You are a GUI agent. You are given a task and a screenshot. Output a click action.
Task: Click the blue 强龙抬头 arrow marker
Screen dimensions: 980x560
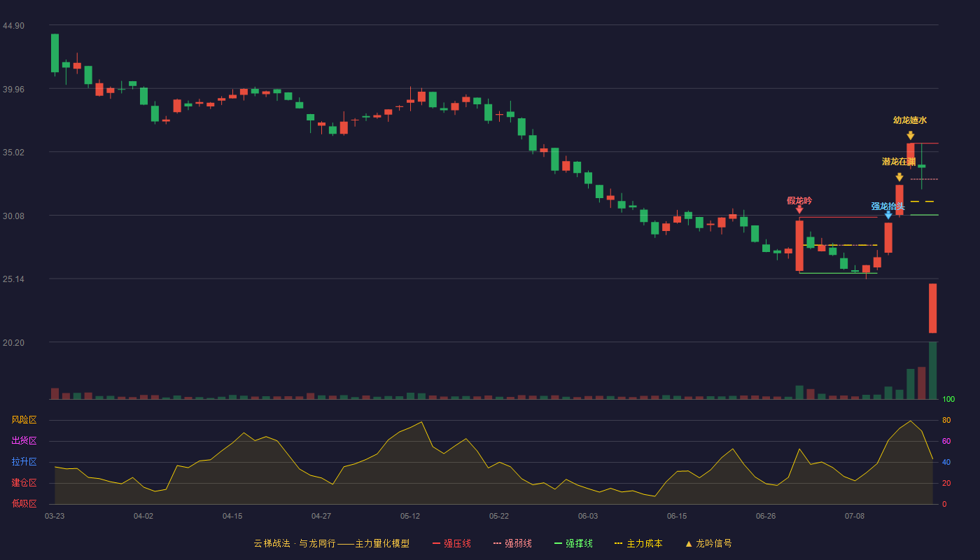point(888,216)
